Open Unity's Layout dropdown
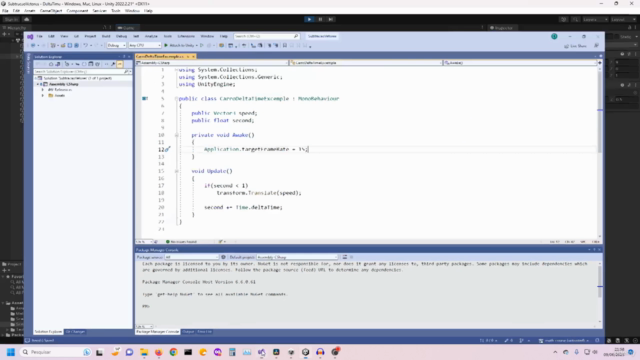The image size is (640, 360). (623, 19)
